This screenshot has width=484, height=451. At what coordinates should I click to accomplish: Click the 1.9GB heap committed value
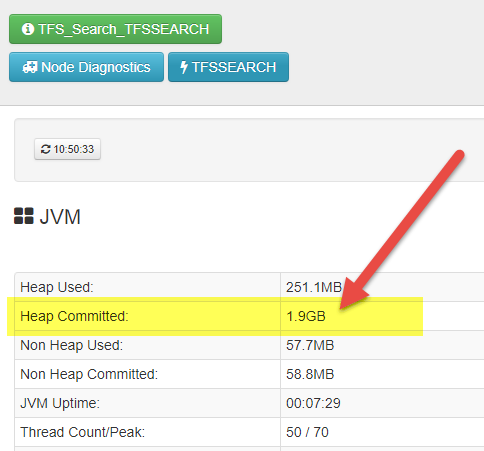(x=306, y=316)
